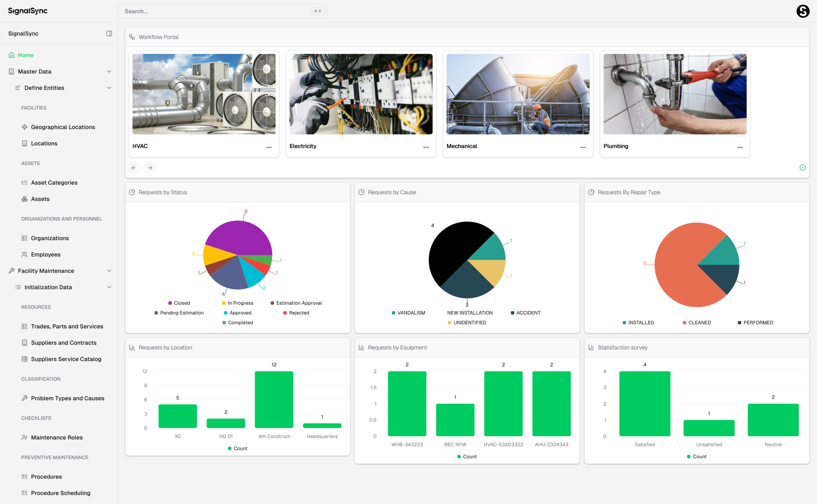Collapse the Initialization Data chevron
817x504 pixels.
[x=109, y=287]
